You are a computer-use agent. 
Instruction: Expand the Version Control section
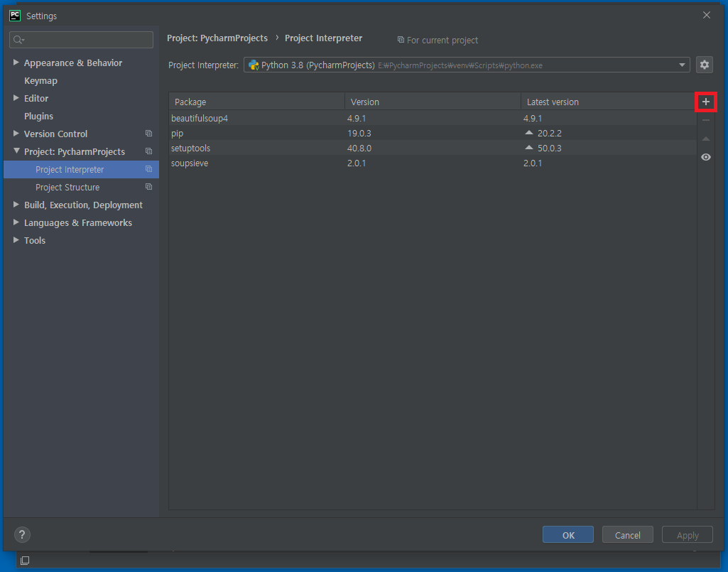16,134
